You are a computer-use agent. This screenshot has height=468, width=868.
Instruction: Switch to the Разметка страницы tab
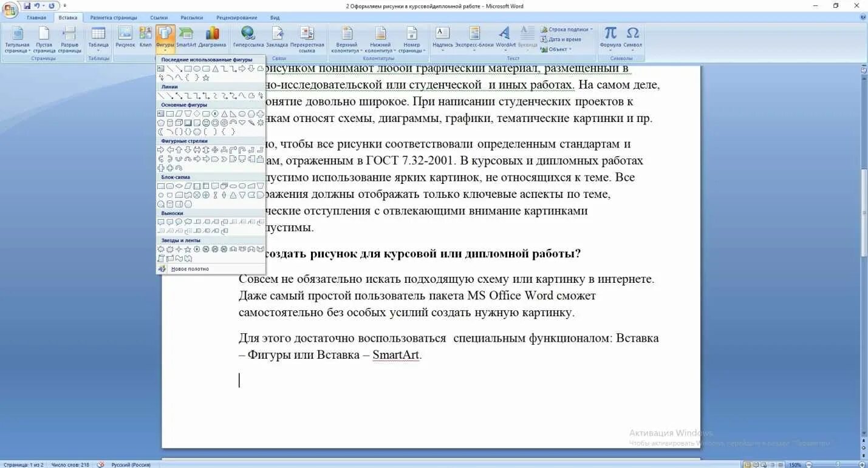114,18
